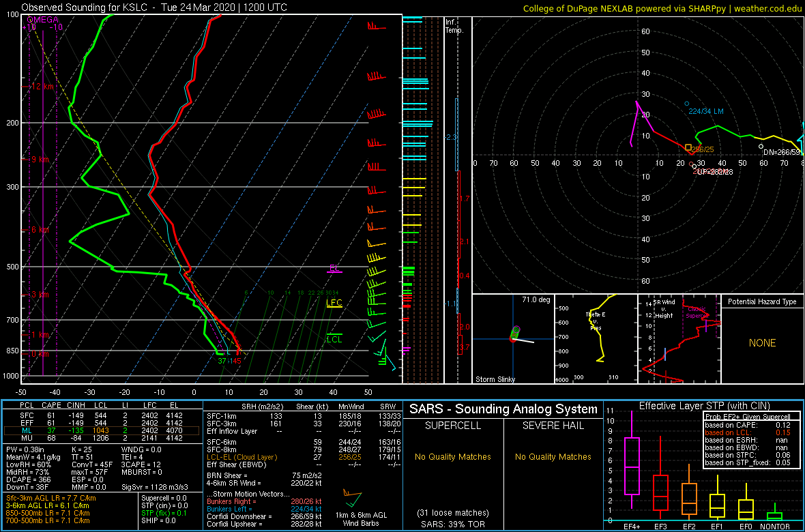Select the OMEGA label on the skew-T
Image resolution: width=805 pixels, height=532 pixels.
[x=42, y=20]
